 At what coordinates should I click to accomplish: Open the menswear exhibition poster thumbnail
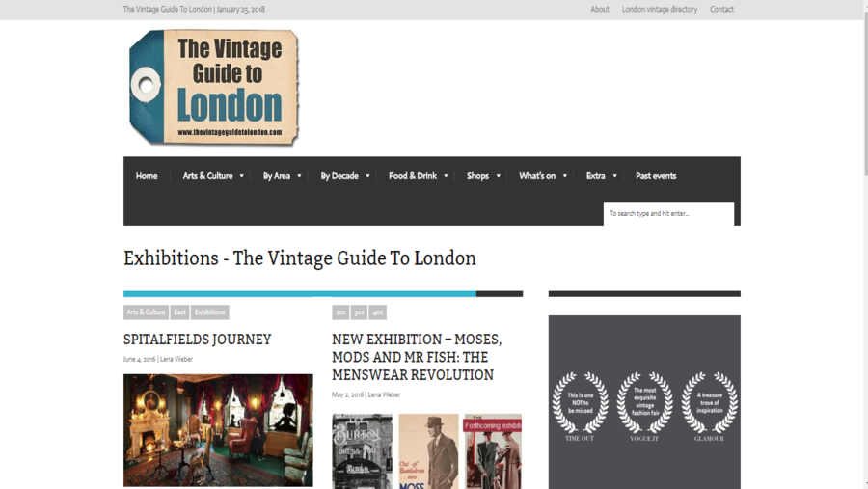[x=427, y=450]
